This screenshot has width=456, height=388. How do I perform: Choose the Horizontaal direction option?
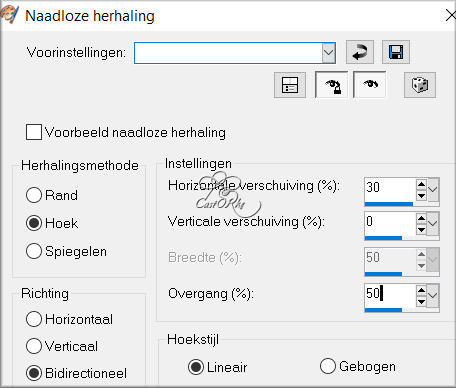34,319
